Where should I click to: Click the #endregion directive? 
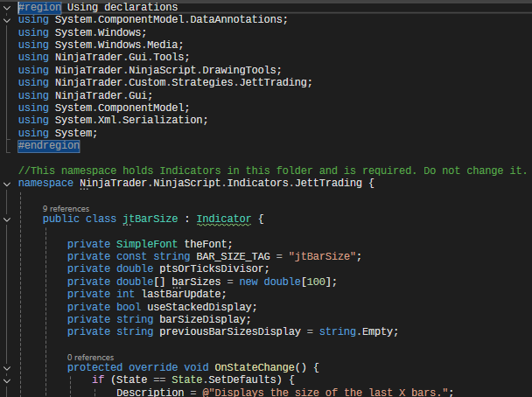click(49, 146)
